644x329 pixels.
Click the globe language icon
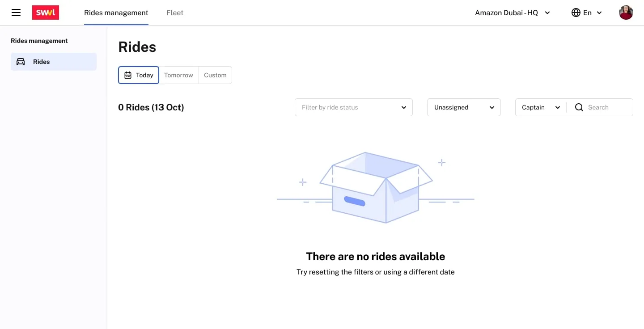click(x=576, y=13)
